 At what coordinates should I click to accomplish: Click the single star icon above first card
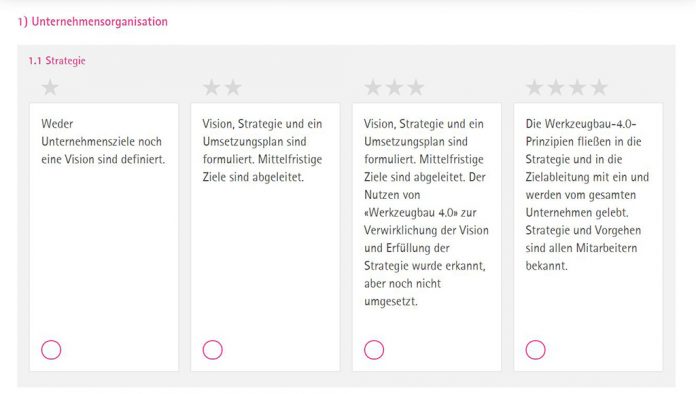50,87
